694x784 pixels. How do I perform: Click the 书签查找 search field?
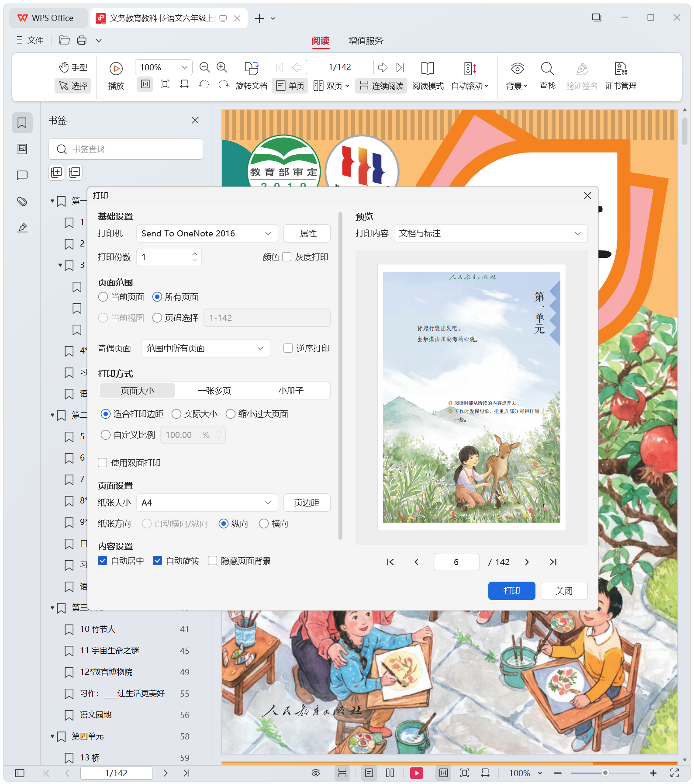(126, 149)
